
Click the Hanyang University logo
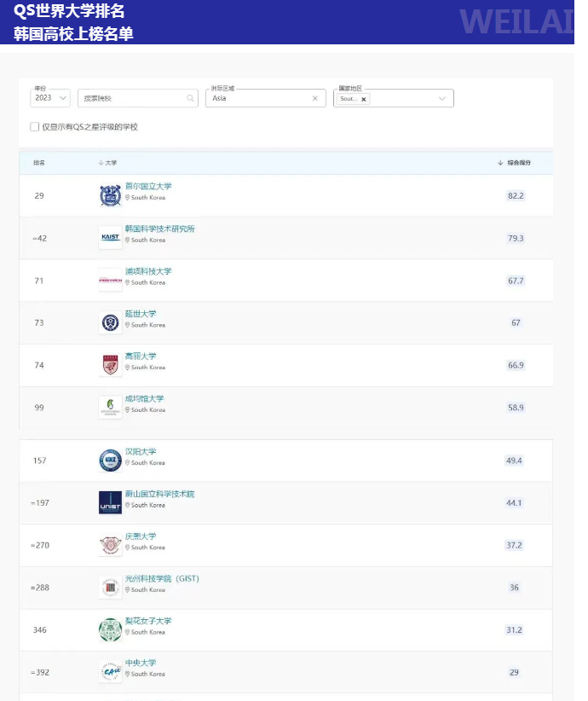coord(111,461)
